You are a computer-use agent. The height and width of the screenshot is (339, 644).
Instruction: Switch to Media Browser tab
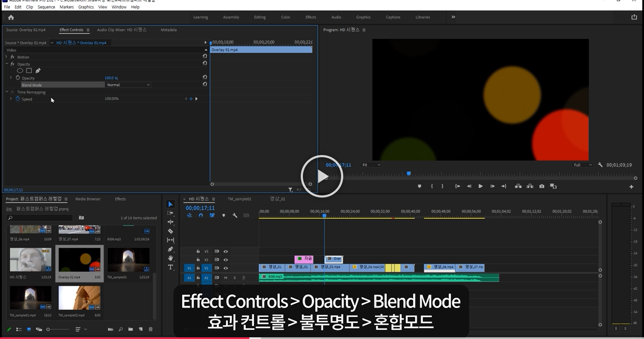(88, 199)
